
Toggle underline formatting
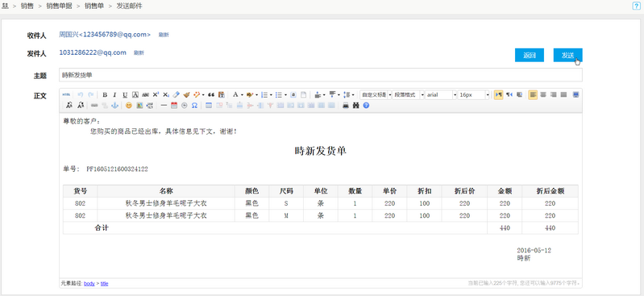click(125, 94)
